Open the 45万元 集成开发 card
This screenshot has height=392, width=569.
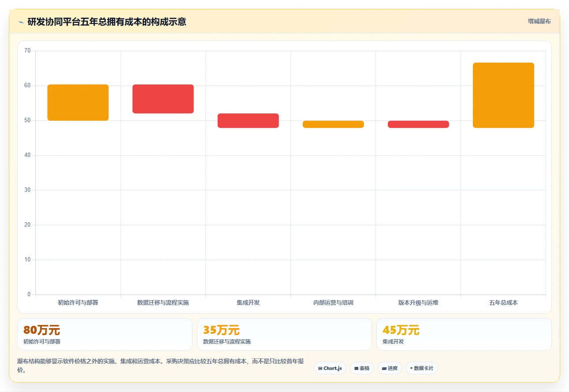tap(464, 334)
